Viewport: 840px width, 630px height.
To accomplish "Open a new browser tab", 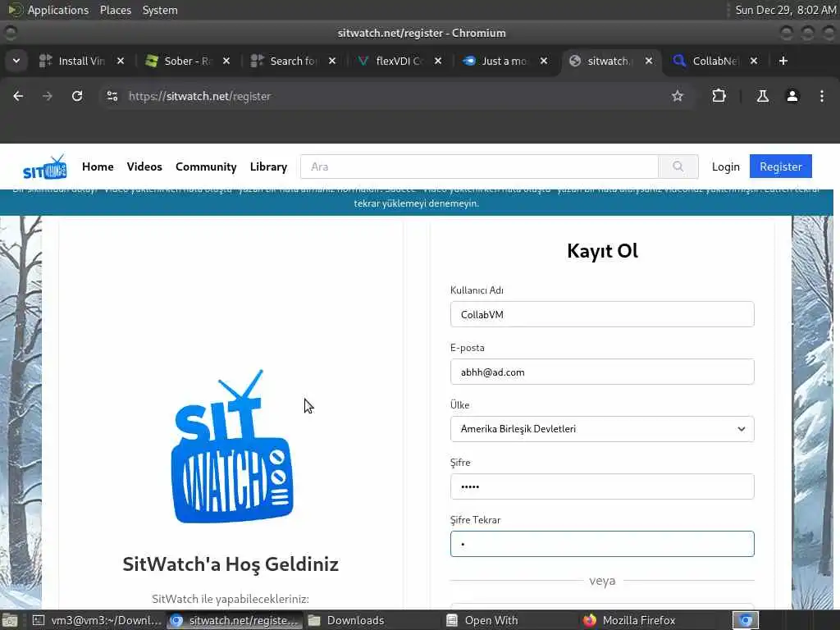I will [x=783, y=61].
